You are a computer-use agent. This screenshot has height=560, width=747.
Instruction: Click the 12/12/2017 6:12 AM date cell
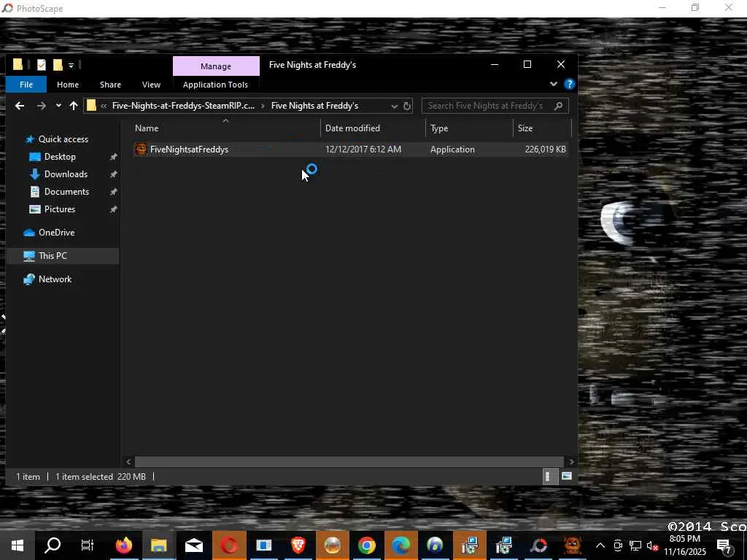point(363,149)
